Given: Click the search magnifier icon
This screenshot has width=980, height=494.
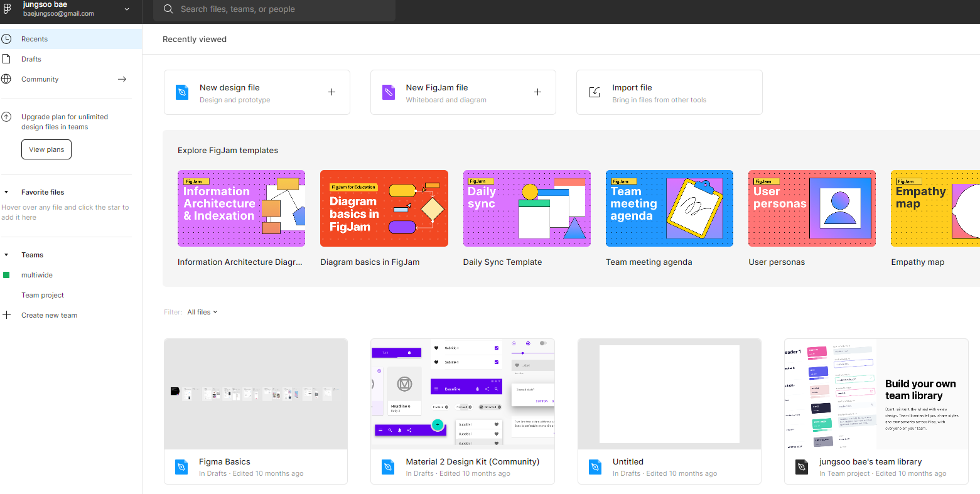Looking at the screenshot, I should pos(168,9).
